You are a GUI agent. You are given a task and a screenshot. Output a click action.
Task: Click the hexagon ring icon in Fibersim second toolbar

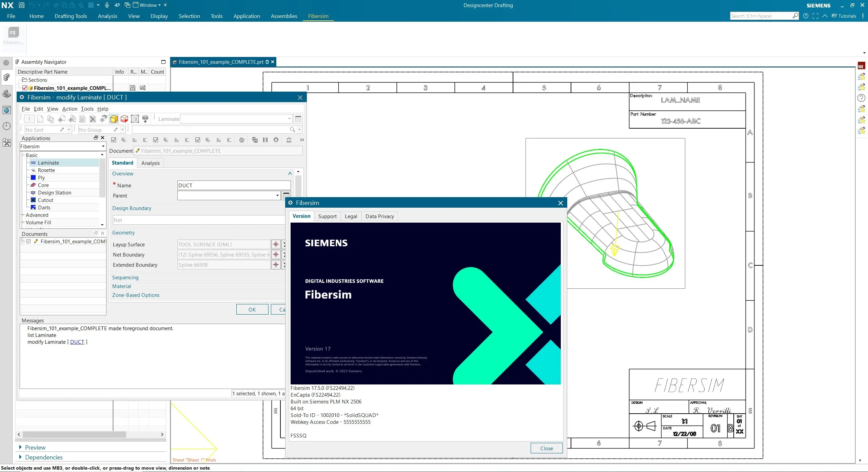click(276, 140)
